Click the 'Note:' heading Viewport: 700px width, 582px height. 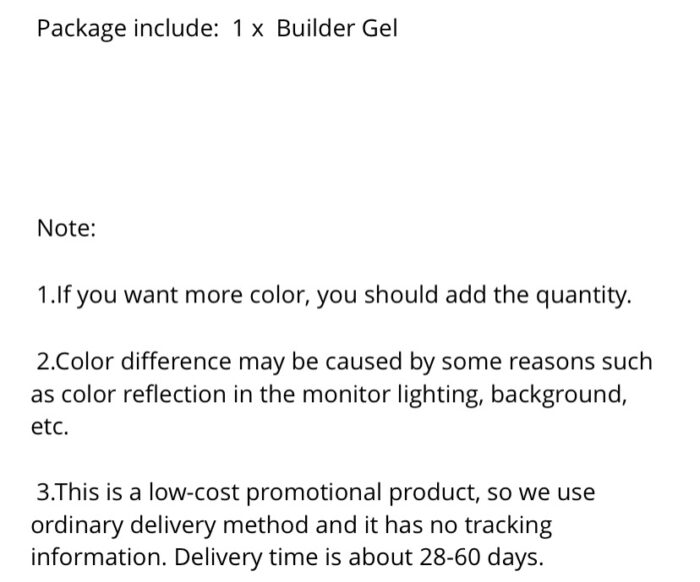tap(67, 228)
